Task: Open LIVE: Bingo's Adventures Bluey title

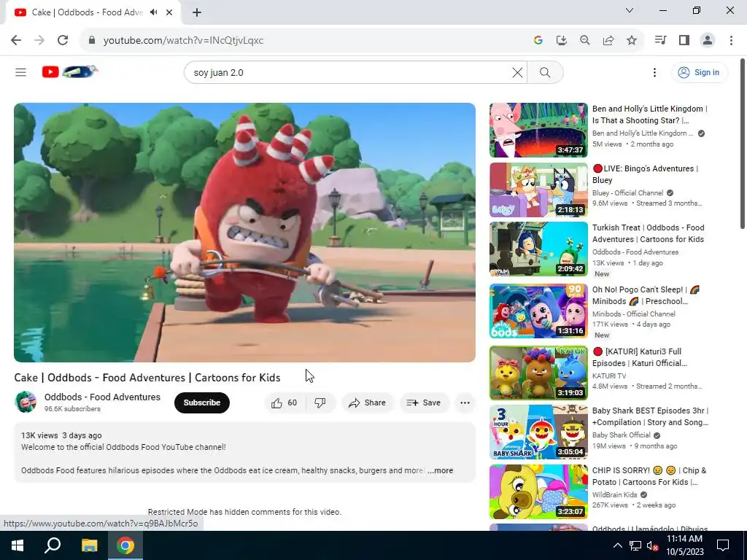Action: (646, 174)
